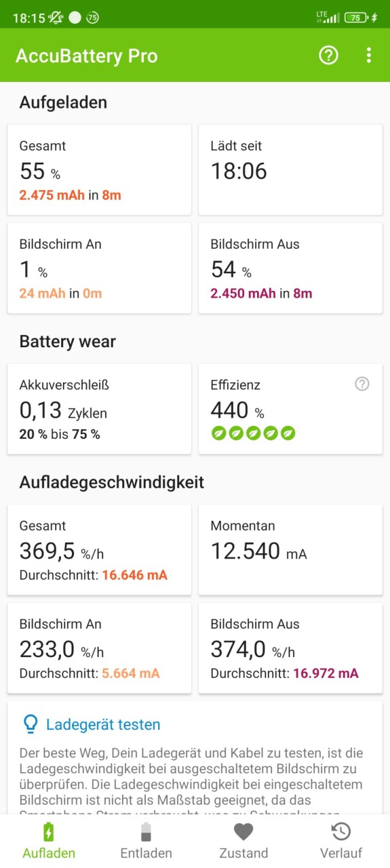The image size is (390, 868).
Task: Open the three-dot overflow menu
Action: pyautogui.click(x=369, y=56)
